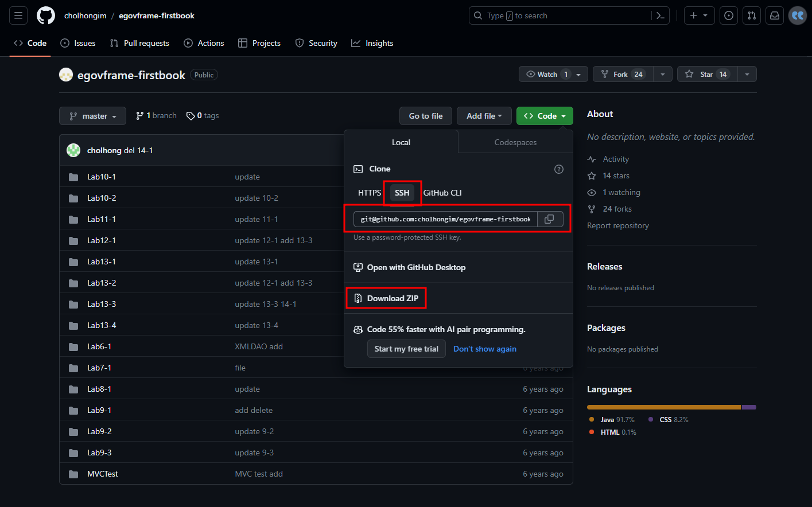Open the notifications inbox icon

coord(775,15)
